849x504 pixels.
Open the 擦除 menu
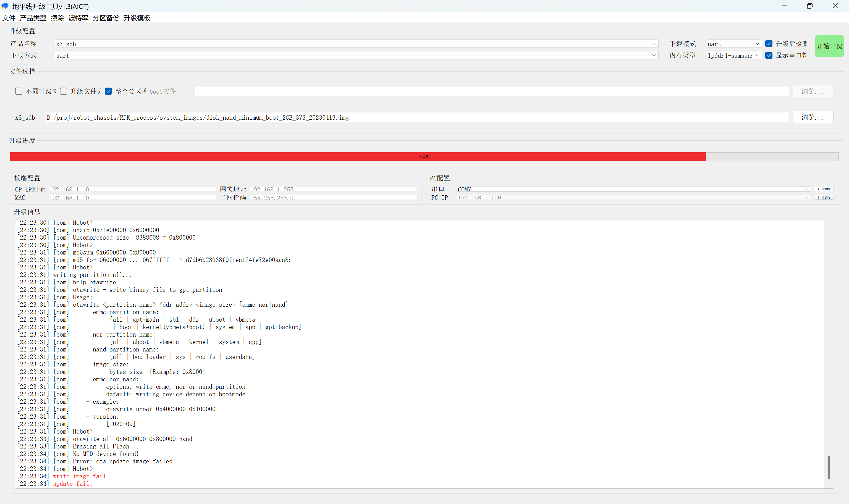click(57, 18)
